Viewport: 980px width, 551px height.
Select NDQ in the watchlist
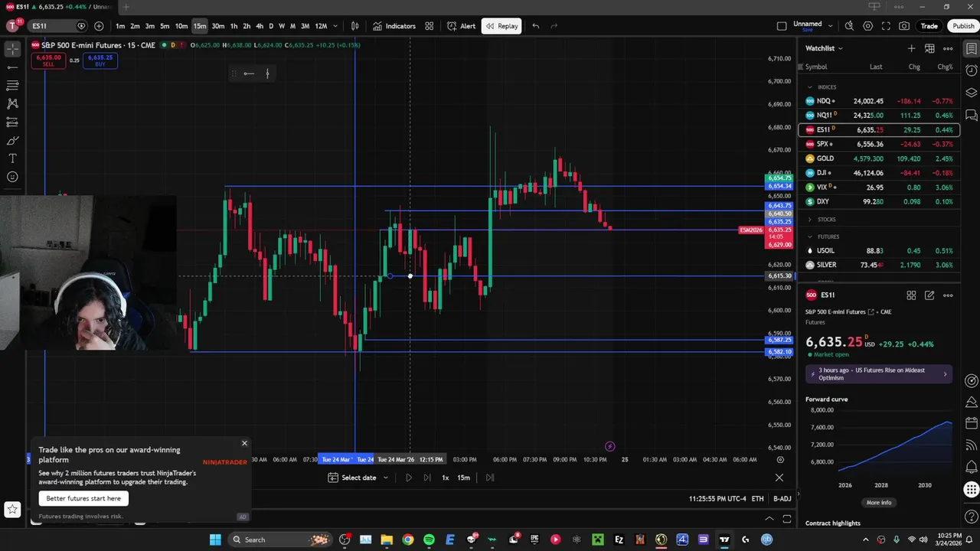click(878, 101)
